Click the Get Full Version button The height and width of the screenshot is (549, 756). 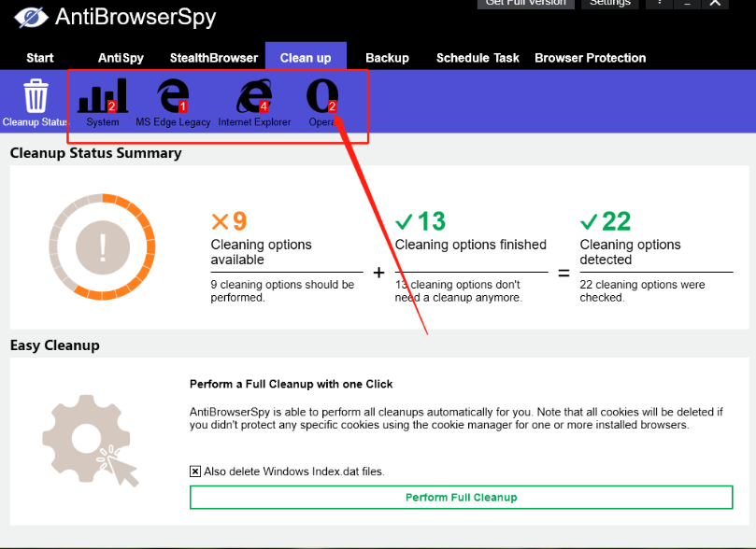525,4
